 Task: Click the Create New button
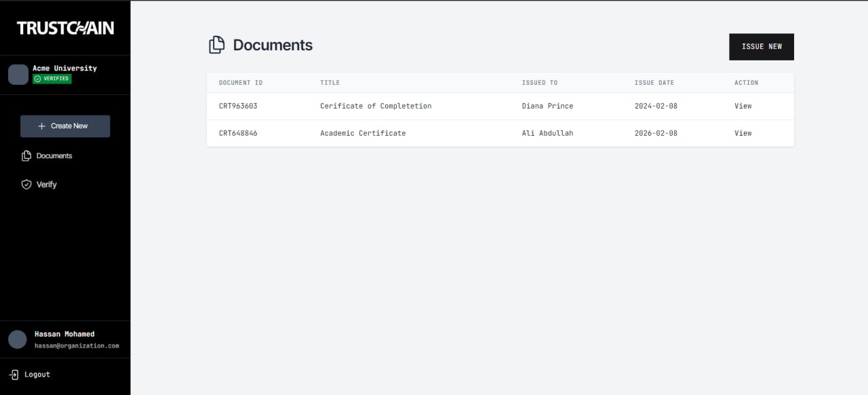65,126
